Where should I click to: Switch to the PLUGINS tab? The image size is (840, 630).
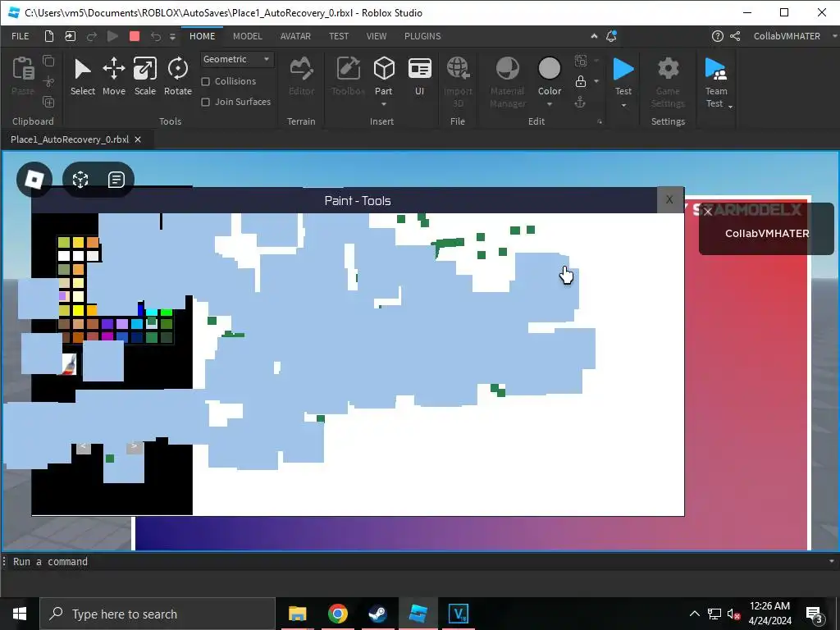click(422, 36)
